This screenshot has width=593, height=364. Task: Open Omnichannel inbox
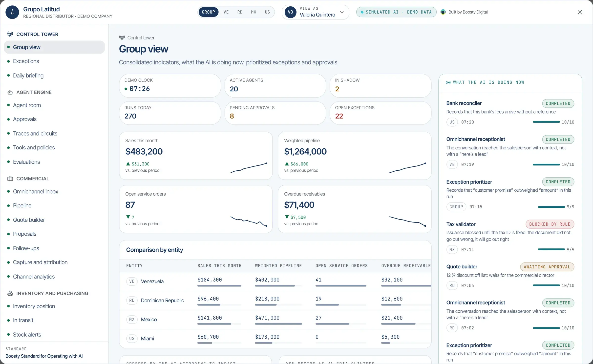[54, 192]
